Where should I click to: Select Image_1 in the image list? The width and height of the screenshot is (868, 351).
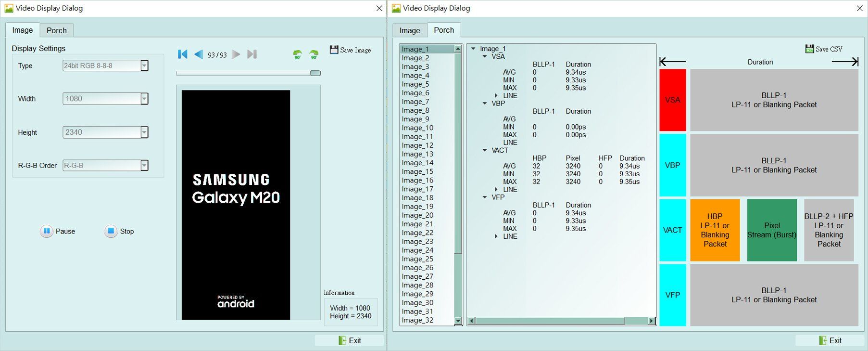[x=427, y=49]
